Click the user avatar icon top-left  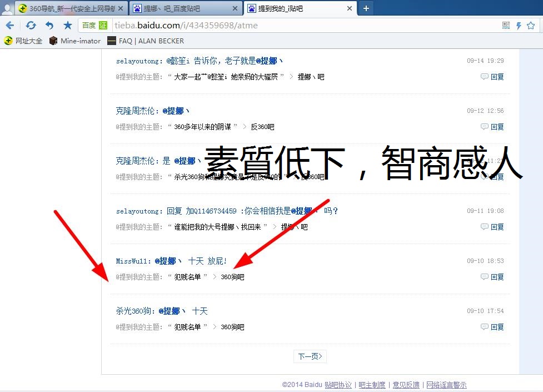pos(7,8)
